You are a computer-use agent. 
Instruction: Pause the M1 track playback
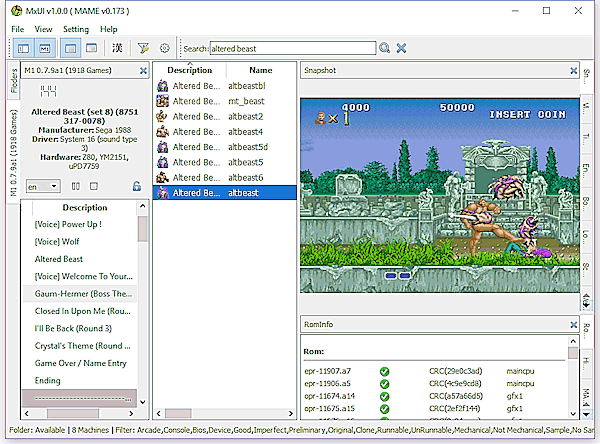pos(76,186)
